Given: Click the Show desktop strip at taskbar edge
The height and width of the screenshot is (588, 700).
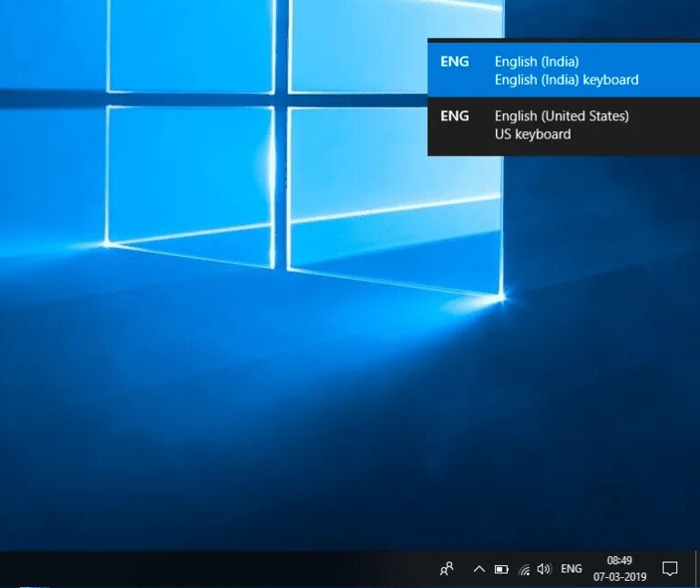Looking at the screenshot, I should 697,569.
